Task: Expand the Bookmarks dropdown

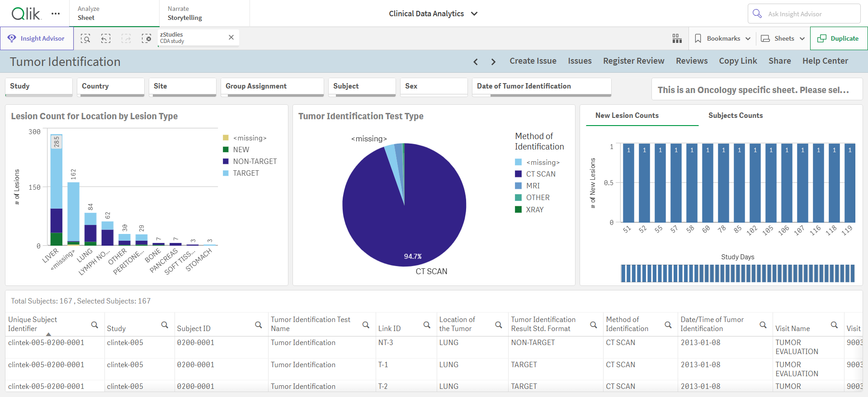Action: click(722, 38)
